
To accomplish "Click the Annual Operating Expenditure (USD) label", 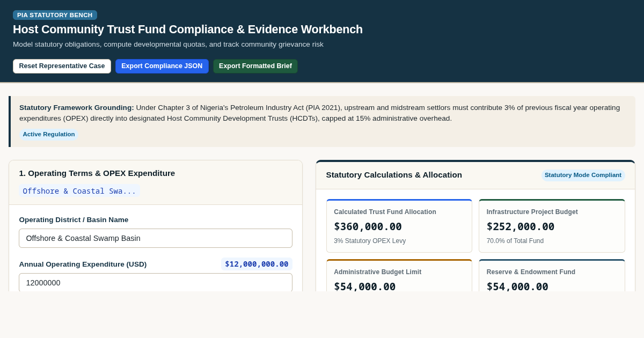I will click(x=83, y=264).
